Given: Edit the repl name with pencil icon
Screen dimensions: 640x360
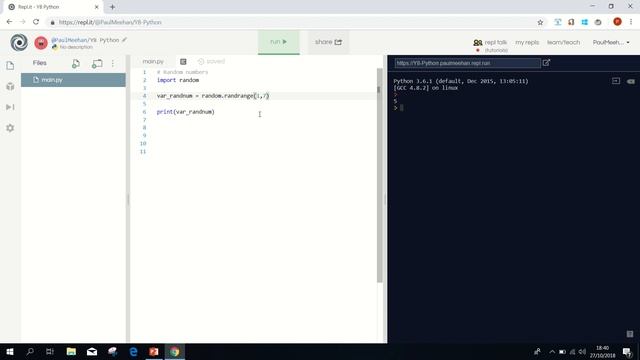Looking at the screenshot, I should 124,40.
